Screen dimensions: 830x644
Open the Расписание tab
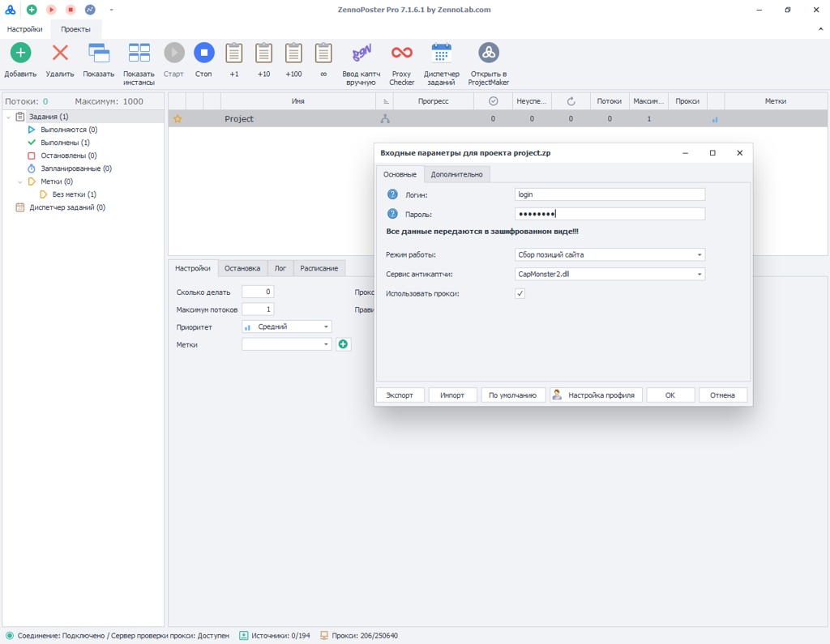(x=319, y=268)
